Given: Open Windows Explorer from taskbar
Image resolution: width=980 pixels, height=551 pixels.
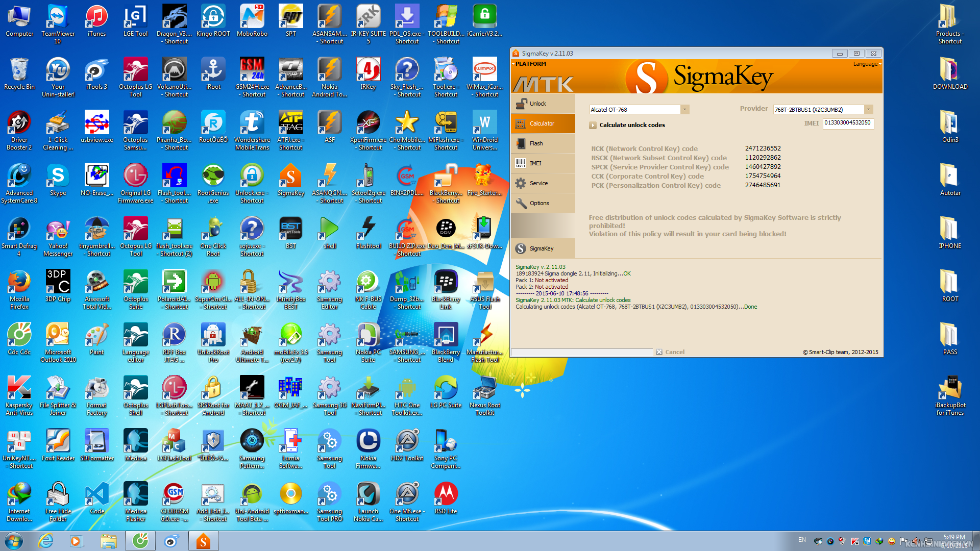Looking at the screenshot, I should click(108, 541).
